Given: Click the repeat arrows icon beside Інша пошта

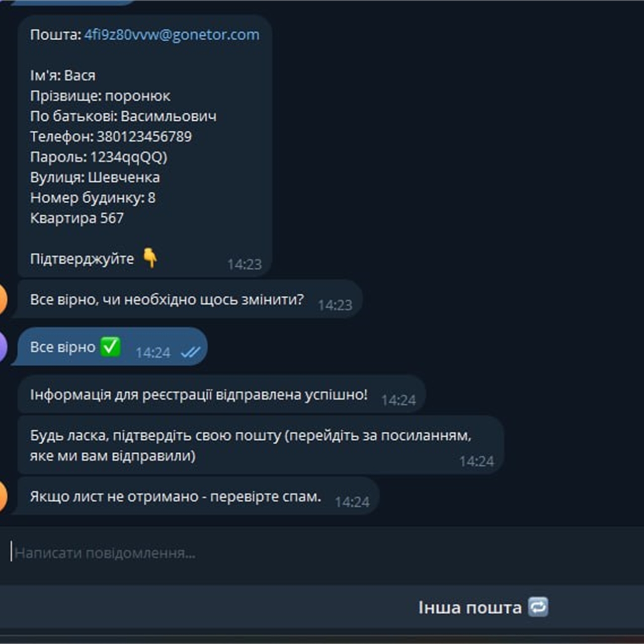Looking at the screenshot, I should 538,607.
